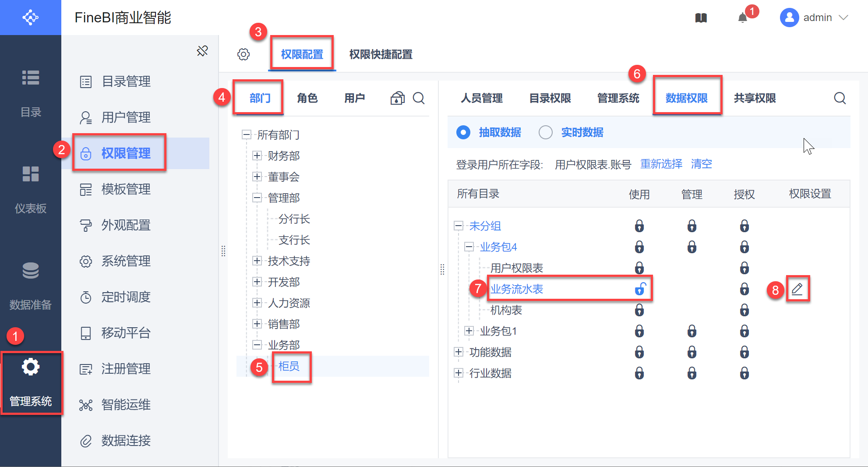Open the help document book icon
The height and width of the screenshot is (467, 868).
[701, 18]
